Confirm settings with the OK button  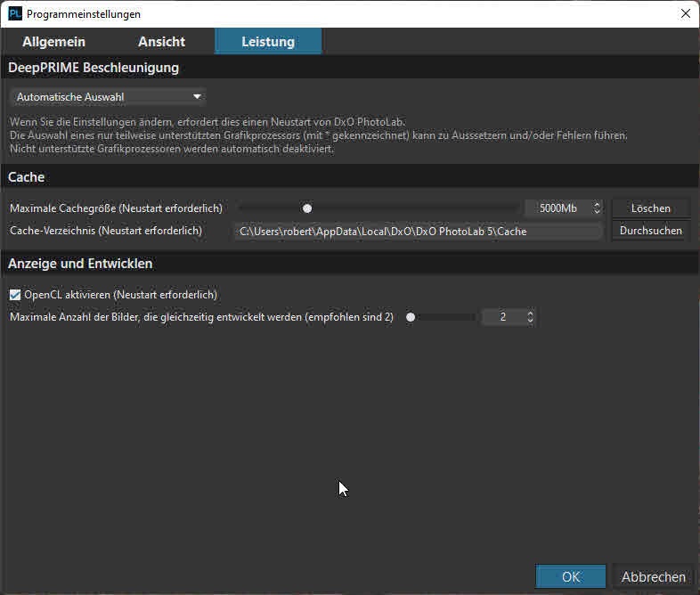pos(571,577)
